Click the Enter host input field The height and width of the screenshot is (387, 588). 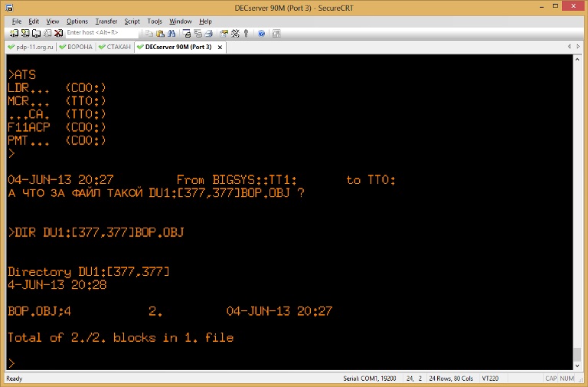(101, 34)
